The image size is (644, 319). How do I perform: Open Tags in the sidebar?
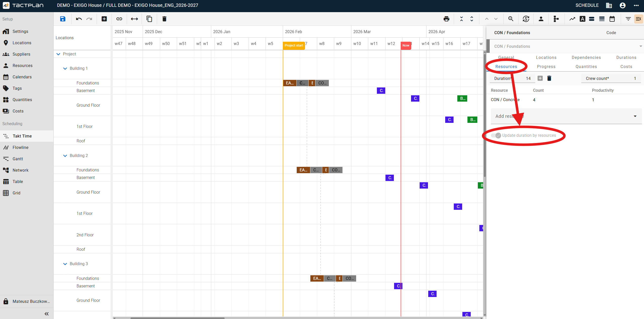(x=27, y=88)
